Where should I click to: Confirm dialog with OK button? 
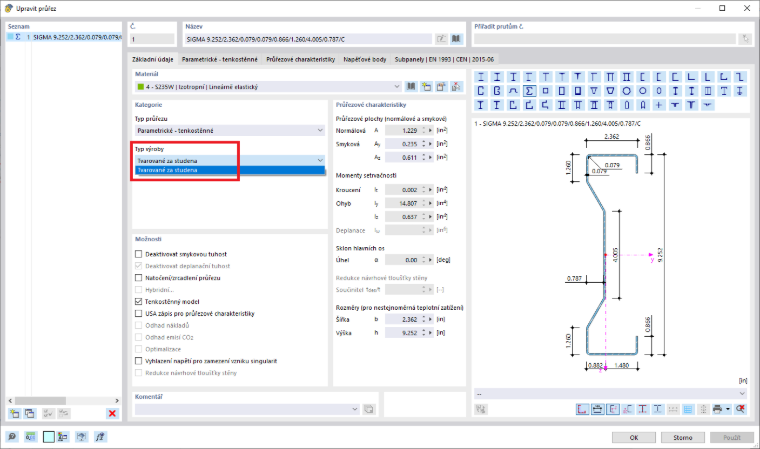(x=634, y=437)
